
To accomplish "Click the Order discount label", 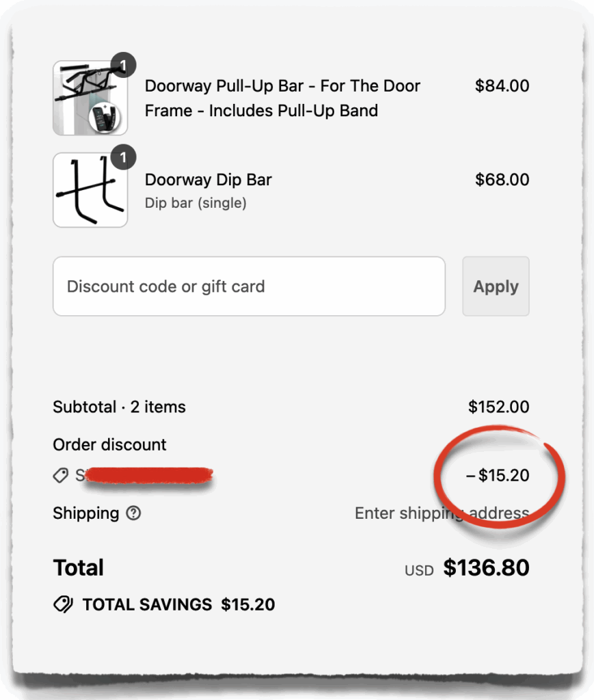I will click(x=109, y=444).
